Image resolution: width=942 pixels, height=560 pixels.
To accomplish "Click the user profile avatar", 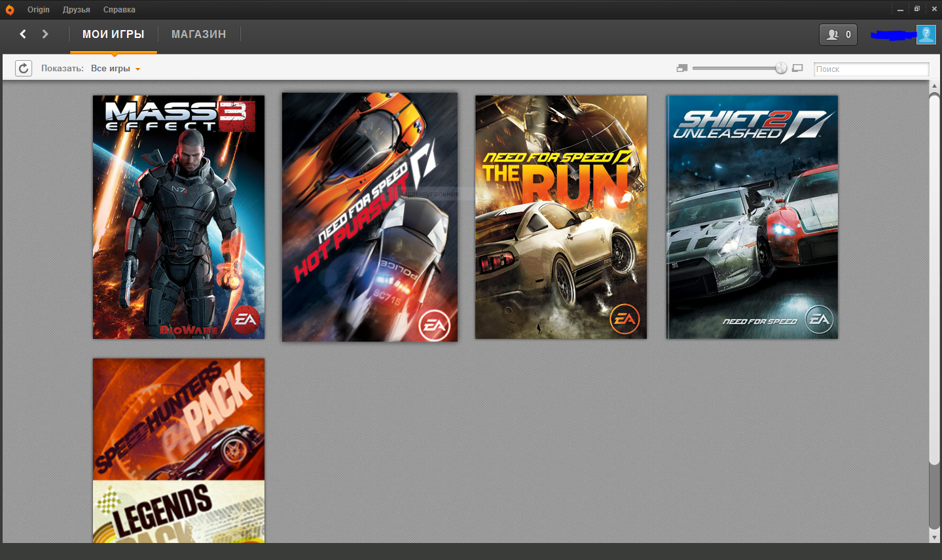I will [926, 35].
